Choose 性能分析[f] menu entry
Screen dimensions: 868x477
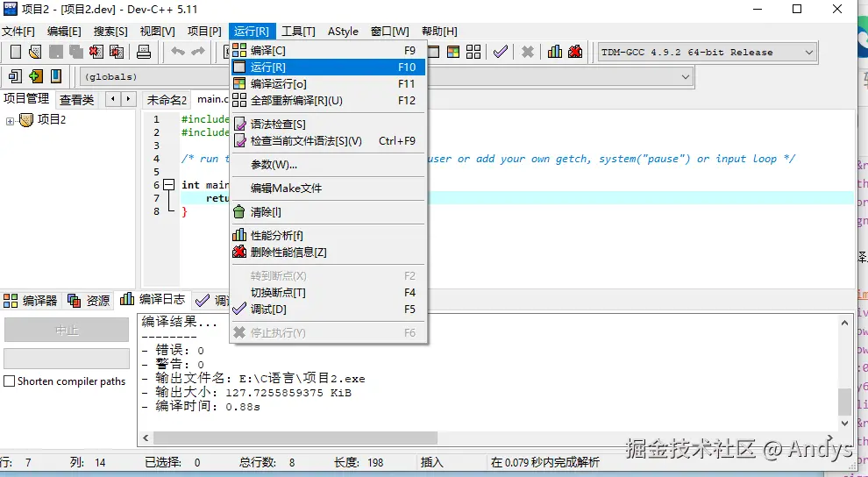tap(329, 235)
